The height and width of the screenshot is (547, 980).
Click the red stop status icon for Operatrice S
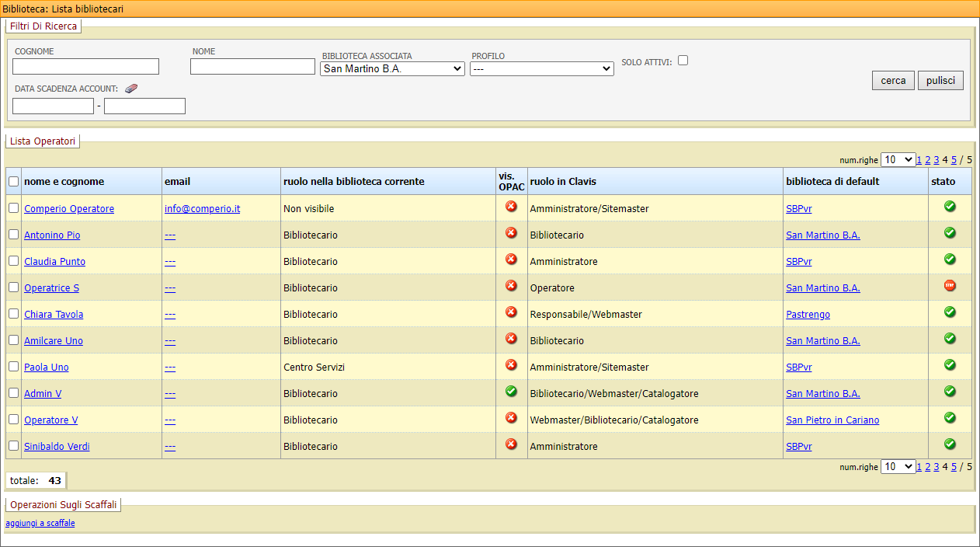click(x=950, y=286)
